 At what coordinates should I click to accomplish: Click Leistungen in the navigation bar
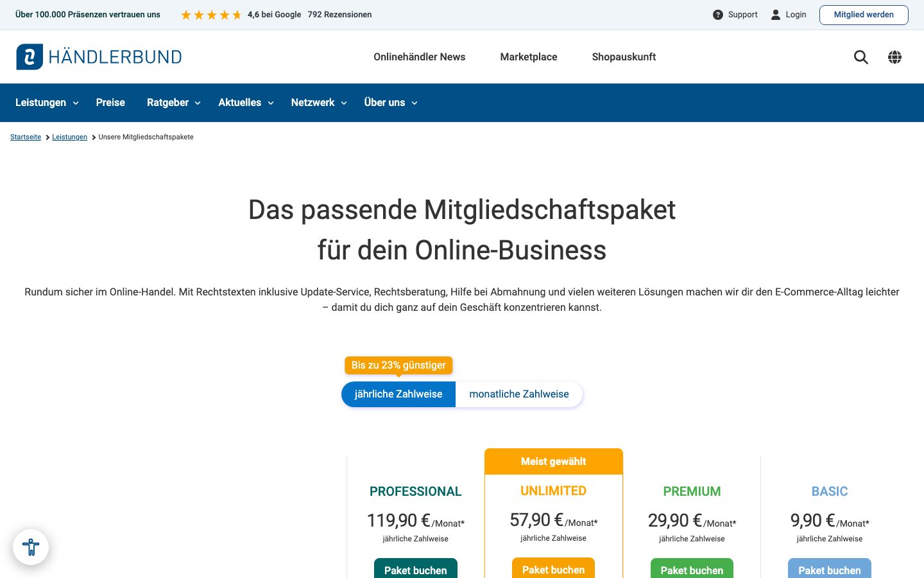[x=40, y=103]
